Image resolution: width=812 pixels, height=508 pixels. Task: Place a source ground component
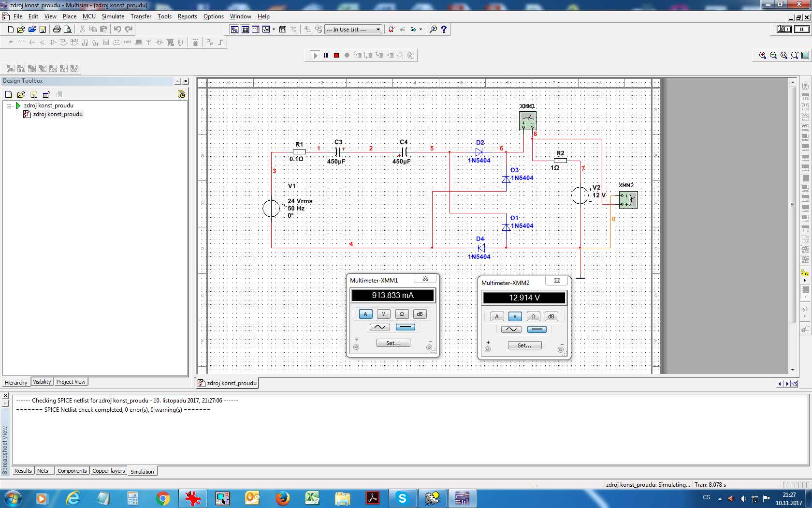(x=11, y=43)
